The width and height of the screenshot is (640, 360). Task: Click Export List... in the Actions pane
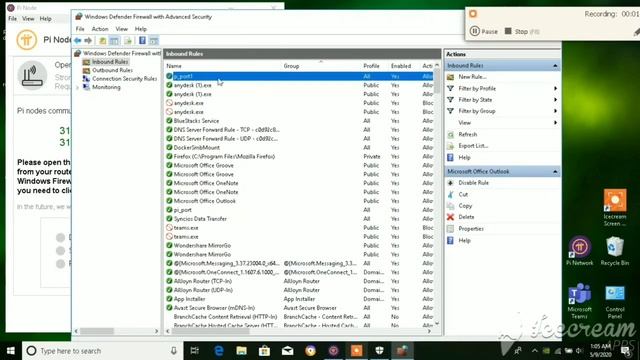click(473, 146)
